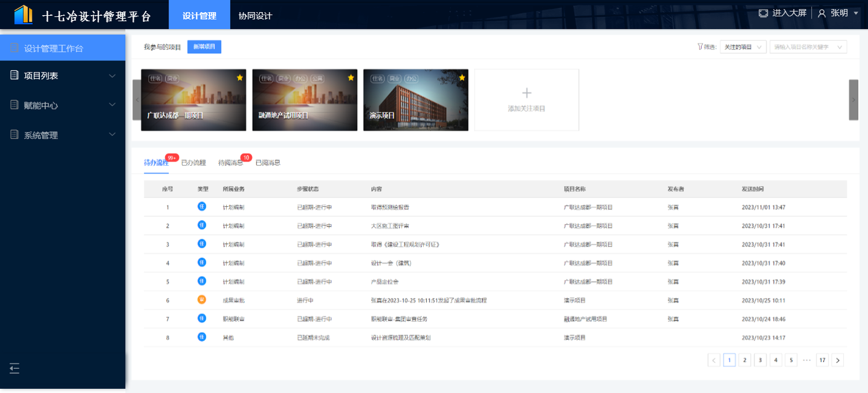Click the 系统管理 sidebar icon
Viewport: 868px width, 393px height.
(x=15, y=135)
